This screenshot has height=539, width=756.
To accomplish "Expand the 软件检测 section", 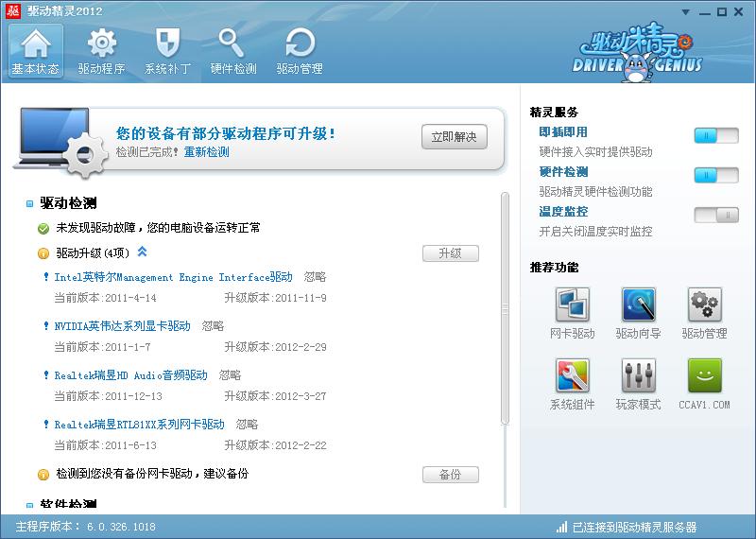I will pyautogui.click(x=29, y=505).
